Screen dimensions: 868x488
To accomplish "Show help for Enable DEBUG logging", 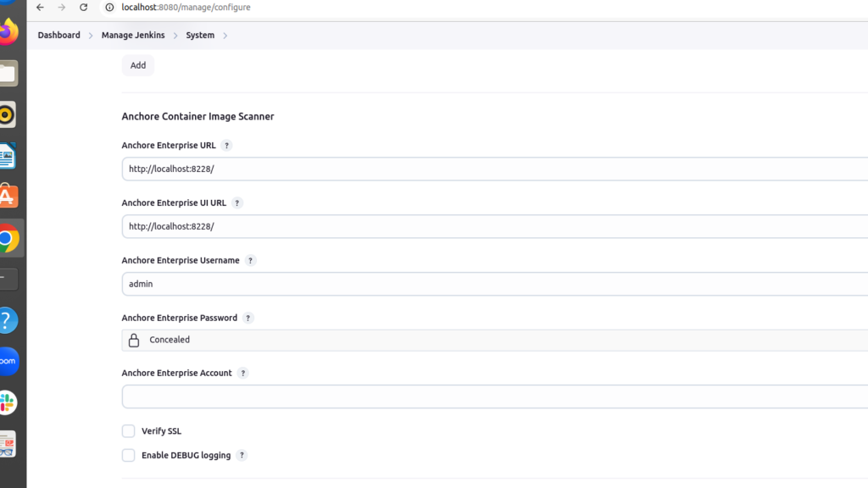I will tap(242, 455).
